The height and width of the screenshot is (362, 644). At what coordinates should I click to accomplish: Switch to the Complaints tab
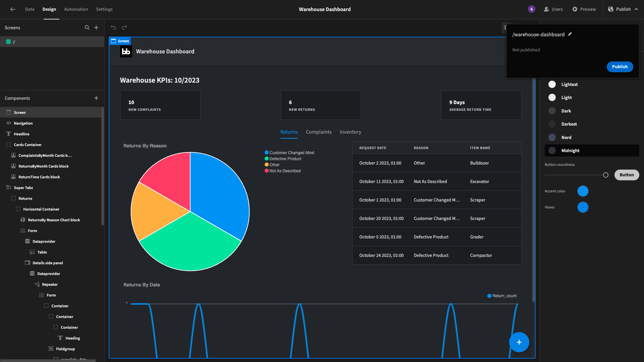(319, 132)
